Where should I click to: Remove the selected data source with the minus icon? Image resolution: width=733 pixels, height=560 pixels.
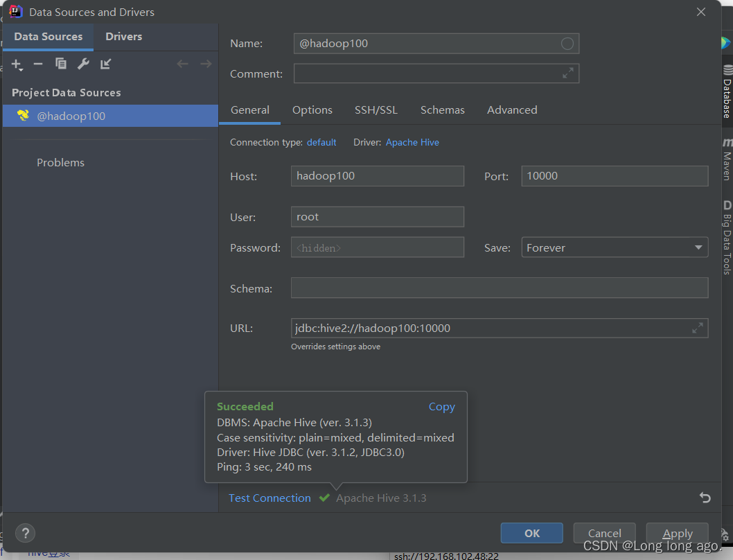pos(39,64)
